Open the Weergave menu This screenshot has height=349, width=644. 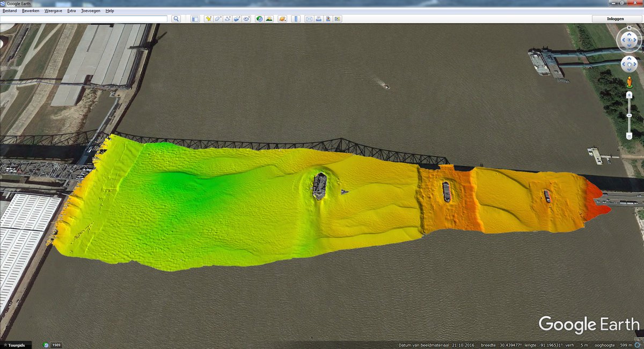point(53,11)
